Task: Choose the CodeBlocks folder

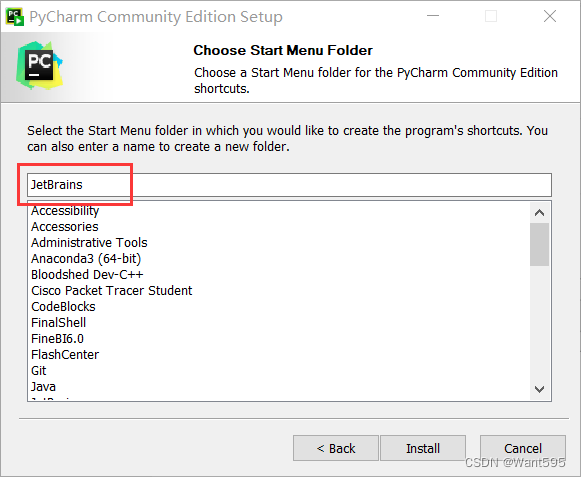Action: click(x=63, y=307)
